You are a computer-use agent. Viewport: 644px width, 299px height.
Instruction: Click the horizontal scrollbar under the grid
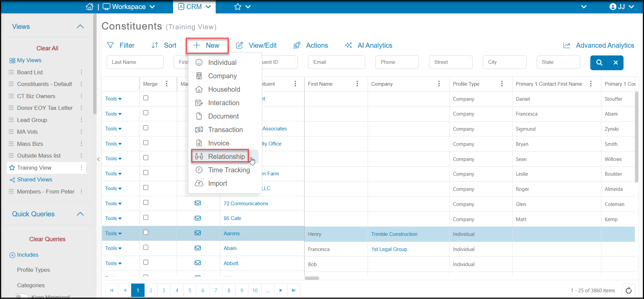pos(312,278)
